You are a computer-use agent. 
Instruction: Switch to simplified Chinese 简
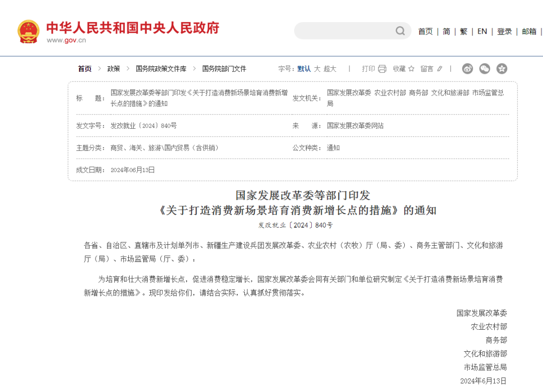446,32
